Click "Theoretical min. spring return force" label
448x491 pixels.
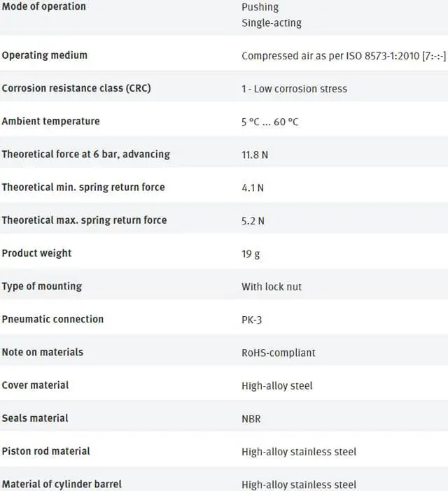83,187
